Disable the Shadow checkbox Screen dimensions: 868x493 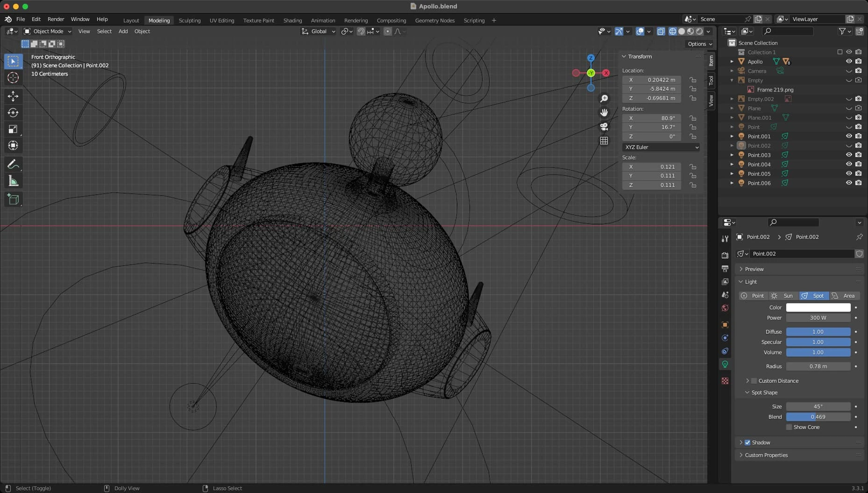tap(747, 443)
